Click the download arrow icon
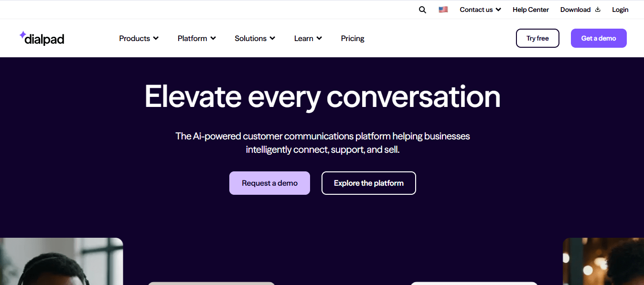 click(598, 10)
